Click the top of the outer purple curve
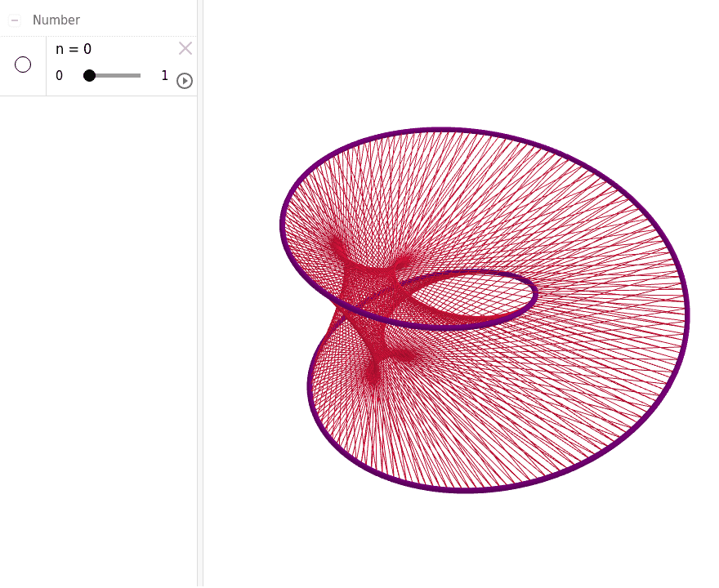 [441, 130]
